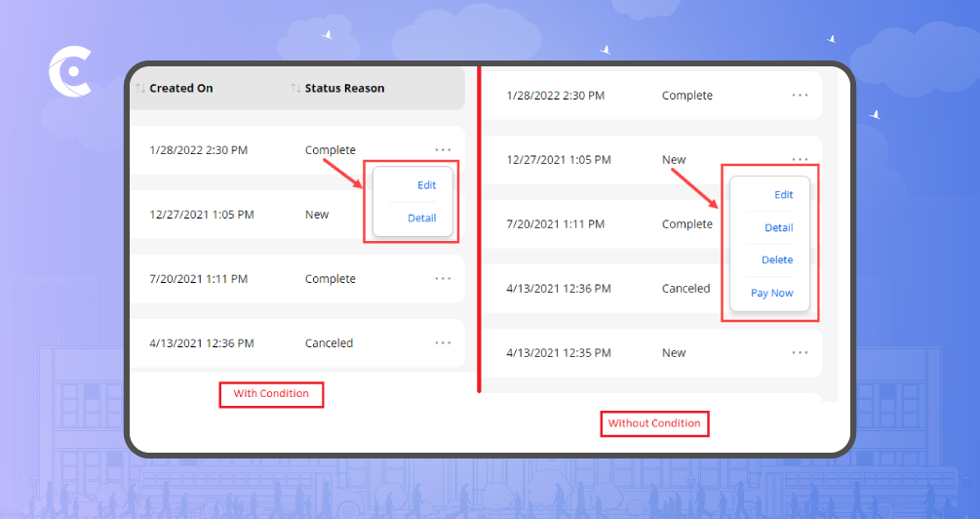The image size is (980, 519).
Task: Open the three-dot menu for 12:35 PM row
Action: pos(800,353)
